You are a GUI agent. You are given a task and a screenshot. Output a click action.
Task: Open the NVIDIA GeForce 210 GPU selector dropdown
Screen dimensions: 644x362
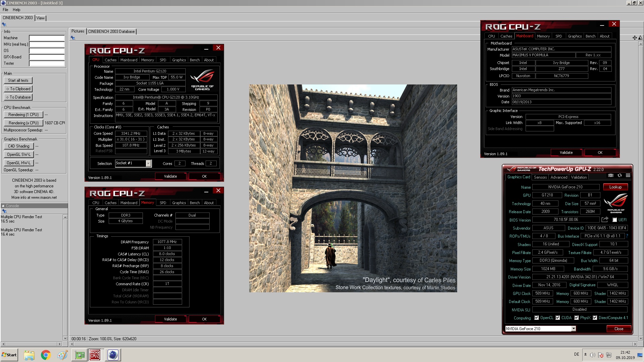(x=574, y=329)
